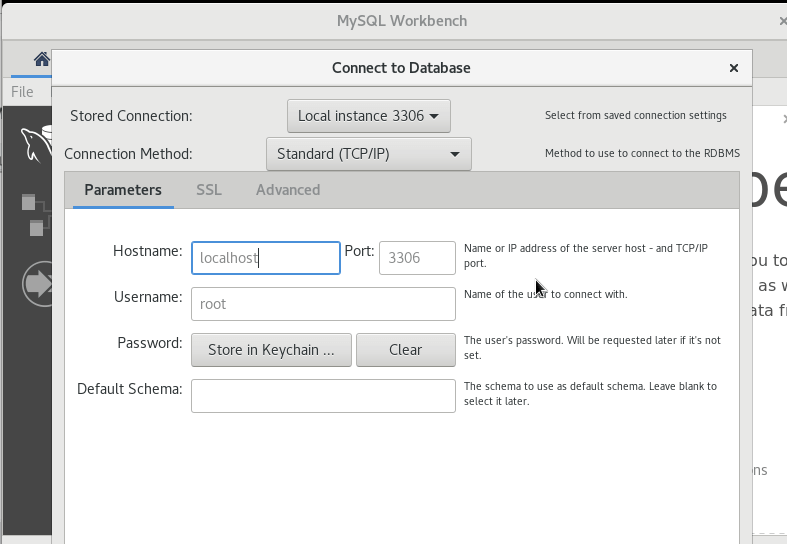The height and width of the screenshot is (544, 787).
Task: Click the Default Schema input field
Action: pos(323,396)
